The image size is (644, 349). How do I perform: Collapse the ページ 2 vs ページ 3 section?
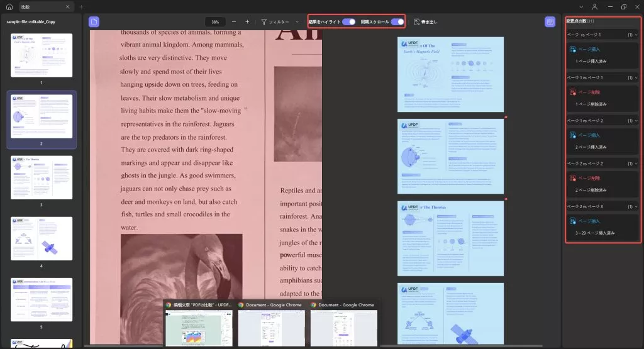click(x=636, y=206)
